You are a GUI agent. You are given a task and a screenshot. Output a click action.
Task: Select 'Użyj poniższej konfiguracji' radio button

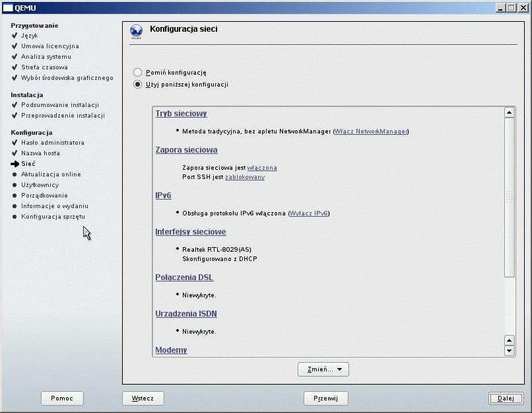[x=137, y=85]
